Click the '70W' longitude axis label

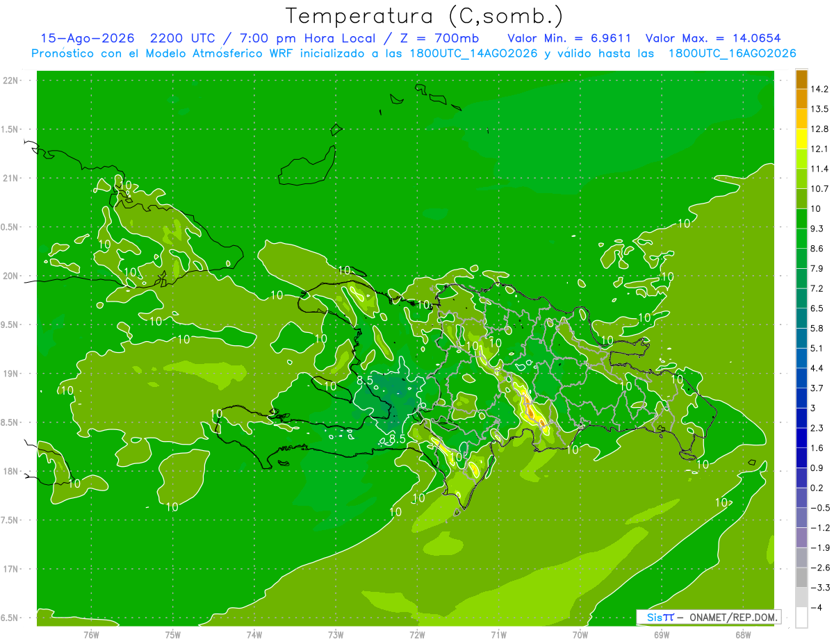click(580, 634)
